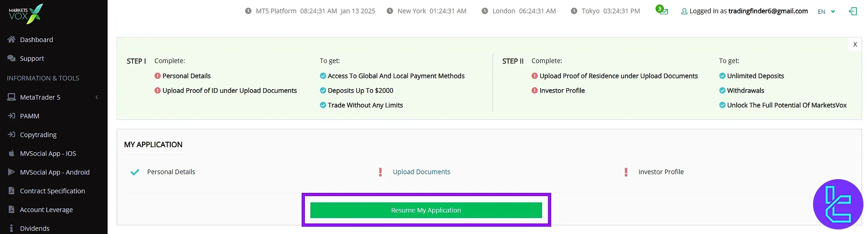Click the red exclamation beside Investor Profile application

(x=626, y=172)
